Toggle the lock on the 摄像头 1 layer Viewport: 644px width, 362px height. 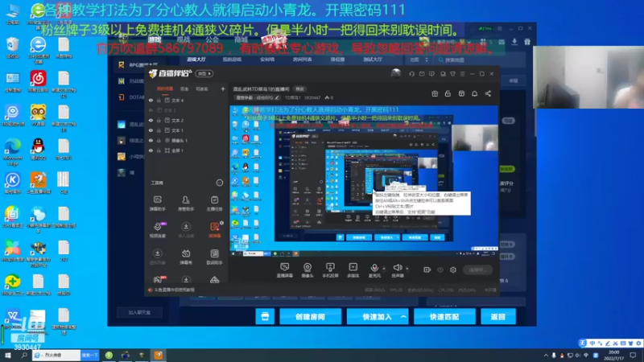point(159,140)
